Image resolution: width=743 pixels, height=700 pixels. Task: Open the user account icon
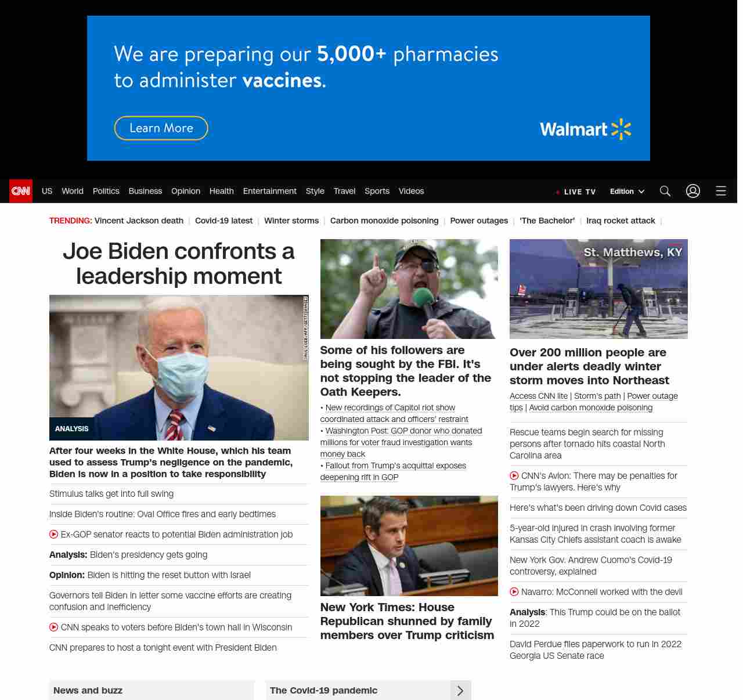point(693,191)
